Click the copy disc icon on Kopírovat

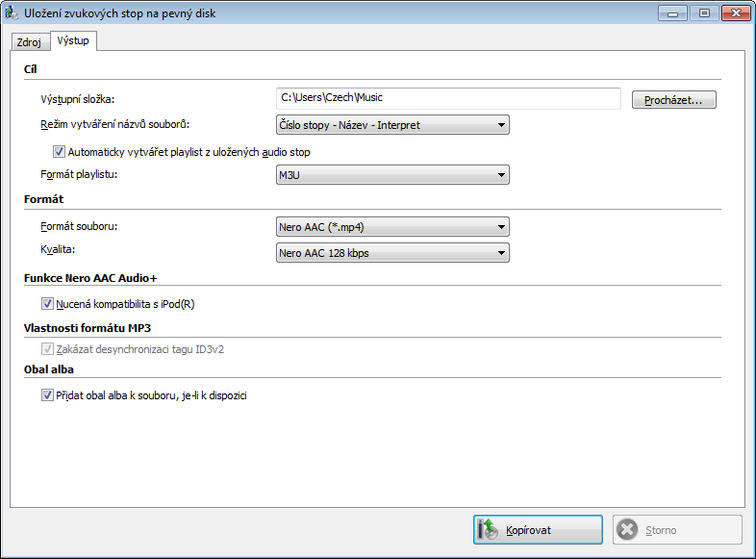point(488,529)
